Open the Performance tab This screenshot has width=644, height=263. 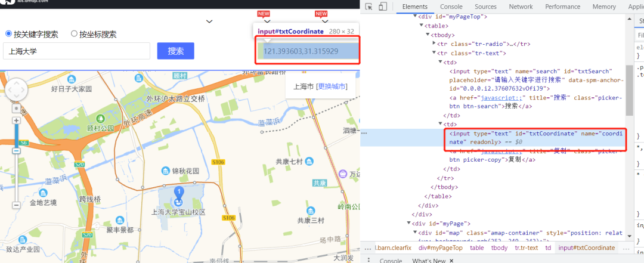point(563,7)
